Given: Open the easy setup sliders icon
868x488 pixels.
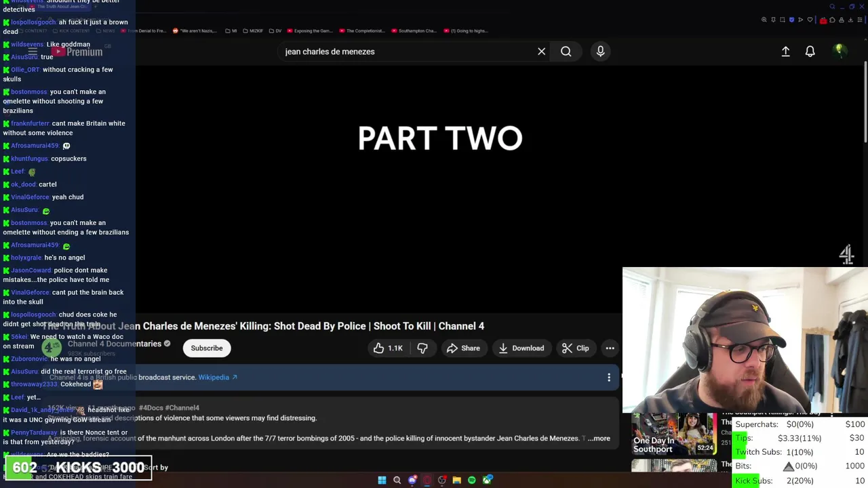Looking at the screenshot, I should 860,20.
